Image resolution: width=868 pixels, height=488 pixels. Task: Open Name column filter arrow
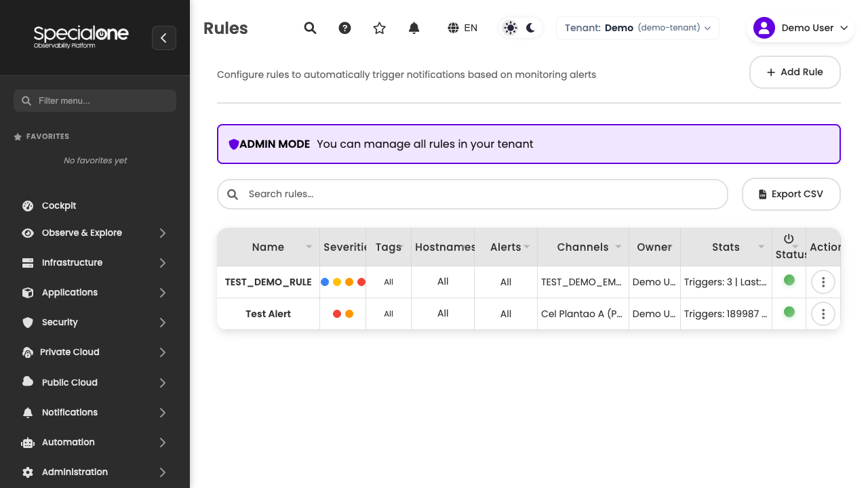click(x=309, y=247)
